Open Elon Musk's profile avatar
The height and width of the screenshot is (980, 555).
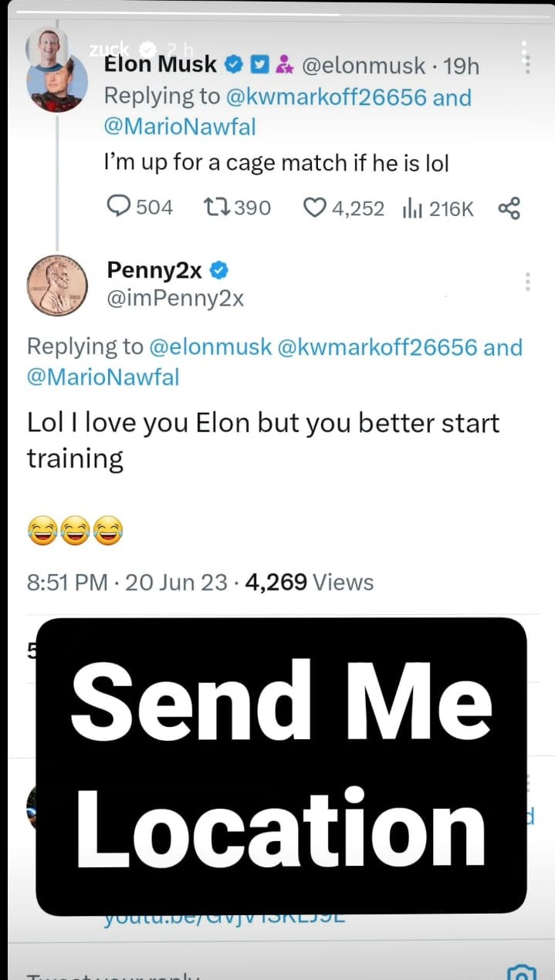(x=57, y=83)
